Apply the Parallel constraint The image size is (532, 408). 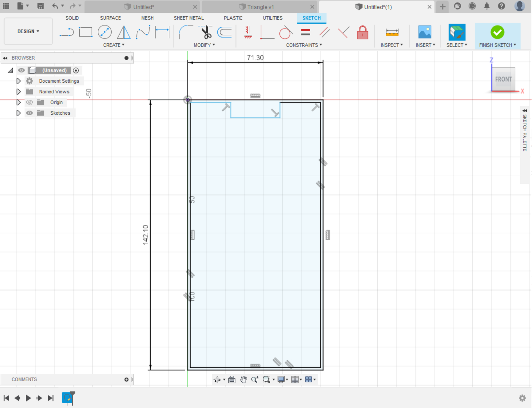pos(324,32)
